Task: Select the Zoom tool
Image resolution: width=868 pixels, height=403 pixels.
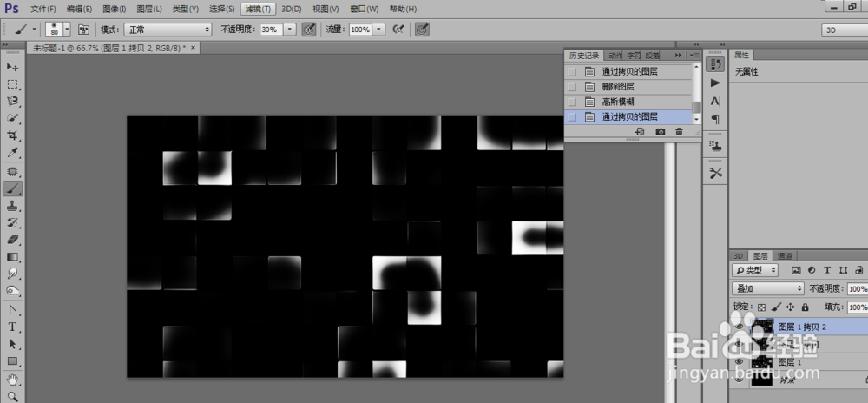Action: coord(12,396)
